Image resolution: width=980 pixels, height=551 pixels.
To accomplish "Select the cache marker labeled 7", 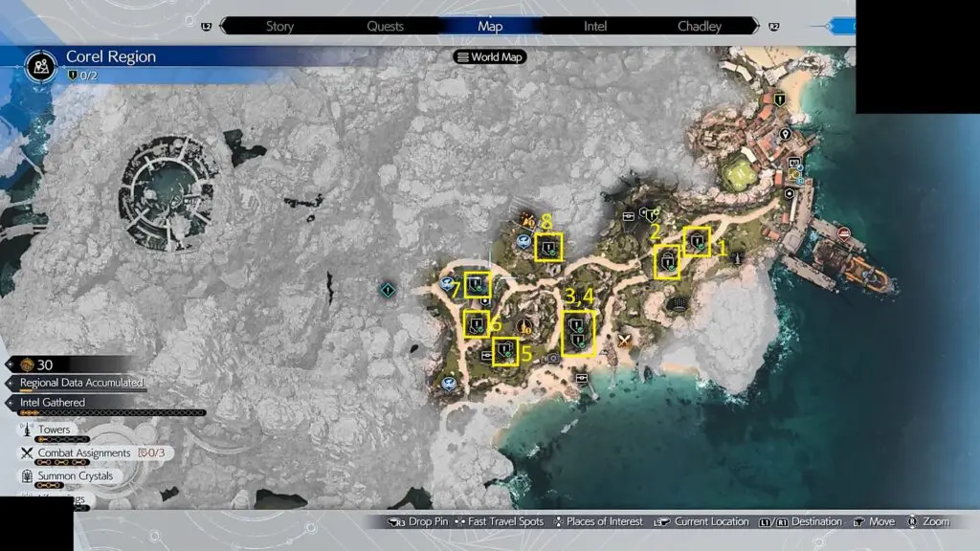I will click(477, 284).
